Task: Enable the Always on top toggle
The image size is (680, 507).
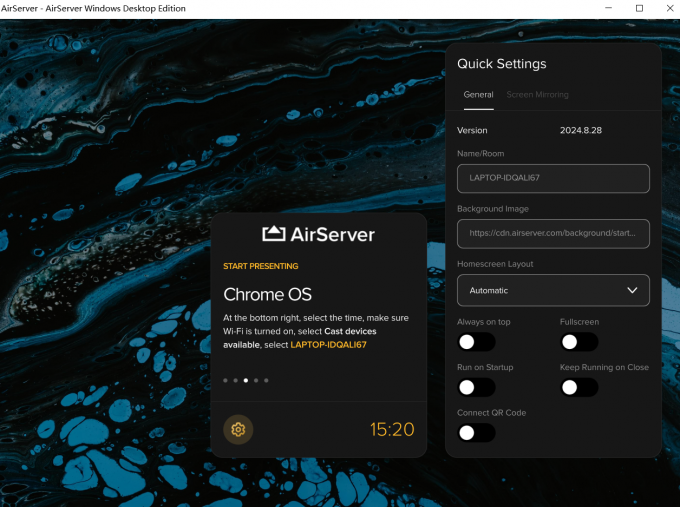Action: click(476, 342)
